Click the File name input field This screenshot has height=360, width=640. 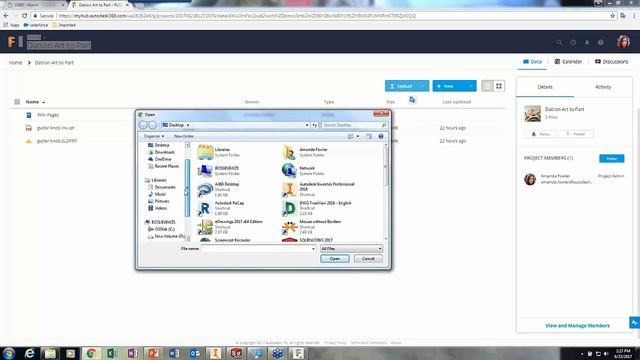pos(256,249)
